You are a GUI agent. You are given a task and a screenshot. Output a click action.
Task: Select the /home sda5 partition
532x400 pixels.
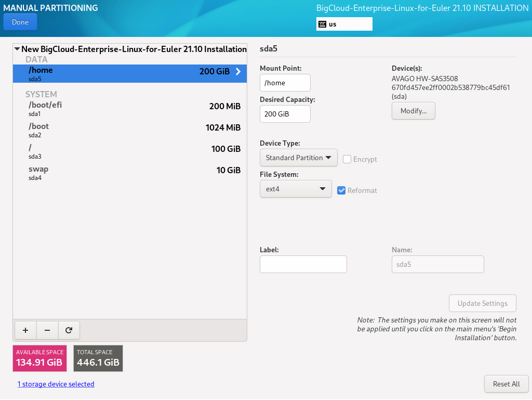(x=129, y=74)
